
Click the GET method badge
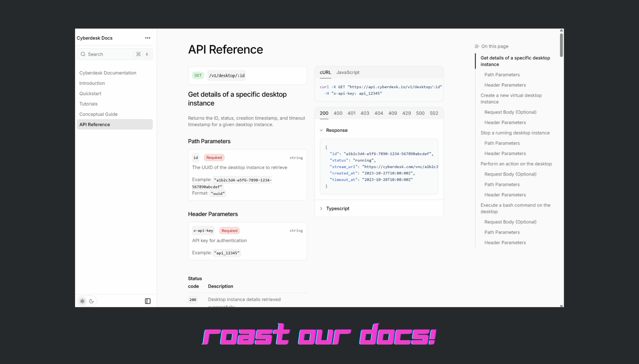pos(198,75)
